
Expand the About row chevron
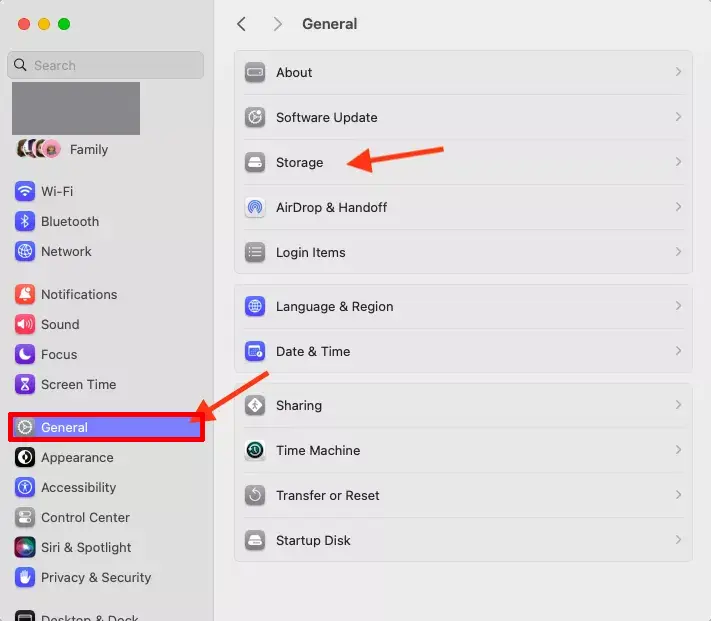pos(678,72)
